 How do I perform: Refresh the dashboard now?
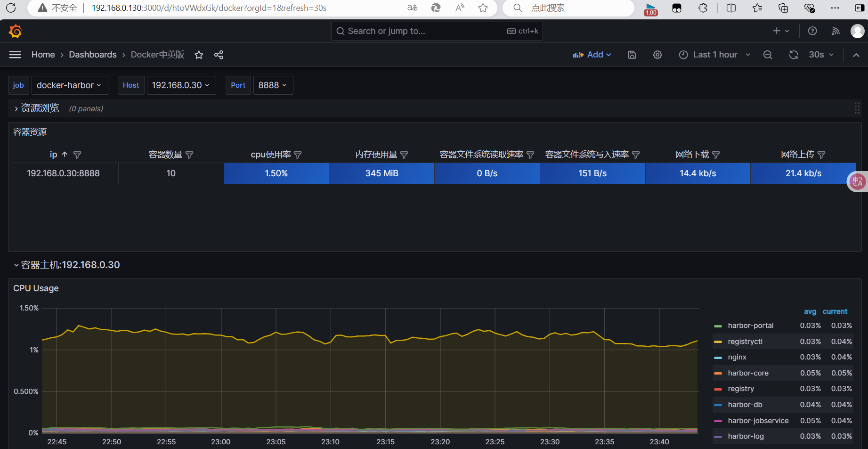tap(794, 55)
